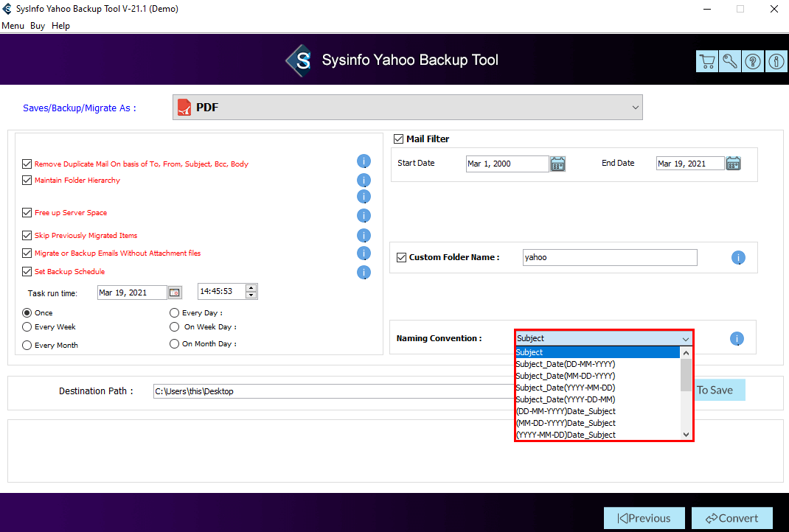Screen dimensions: 789x532
Task: Toggle Free up Server Space option
Action: point(27,213)
